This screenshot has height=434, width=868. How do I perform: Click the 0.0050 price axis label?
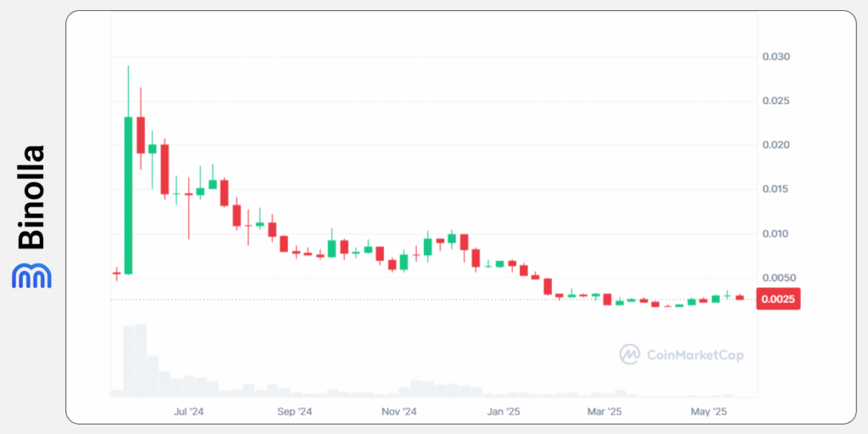pos(780,277)
